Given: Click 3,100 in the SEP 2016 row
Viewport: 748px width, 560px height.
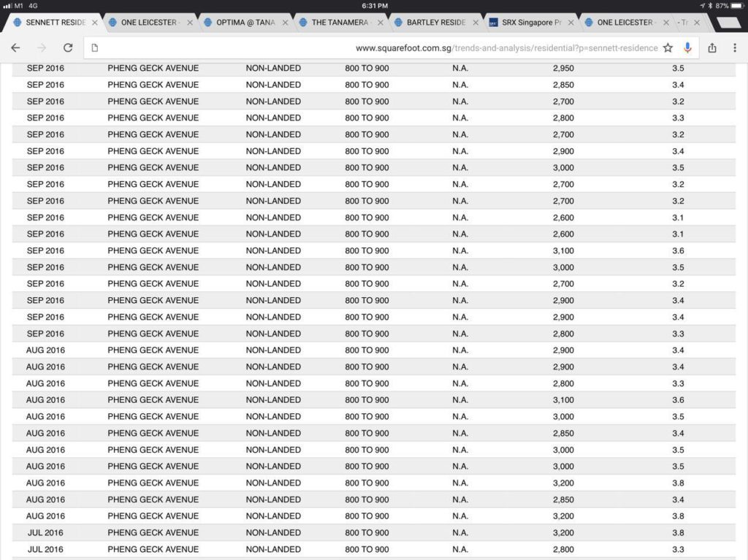Looking at the screenshot, I should point(563,251).
